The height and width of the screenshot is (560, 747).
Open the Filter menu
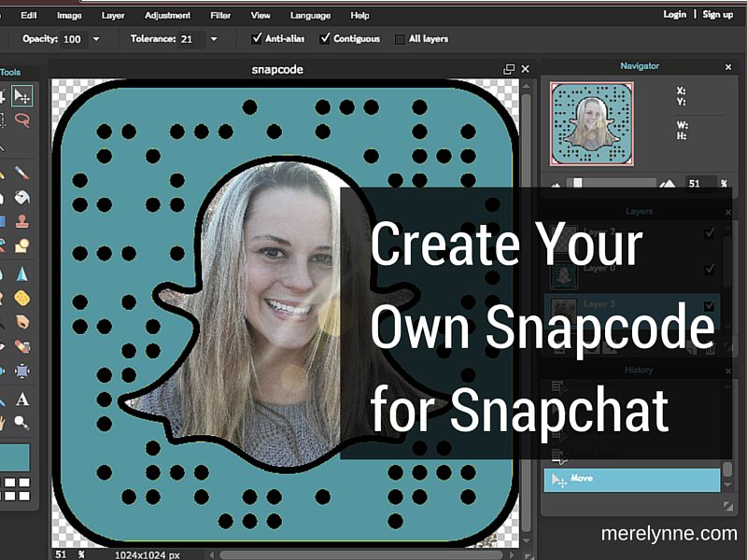tap(220, 15)
